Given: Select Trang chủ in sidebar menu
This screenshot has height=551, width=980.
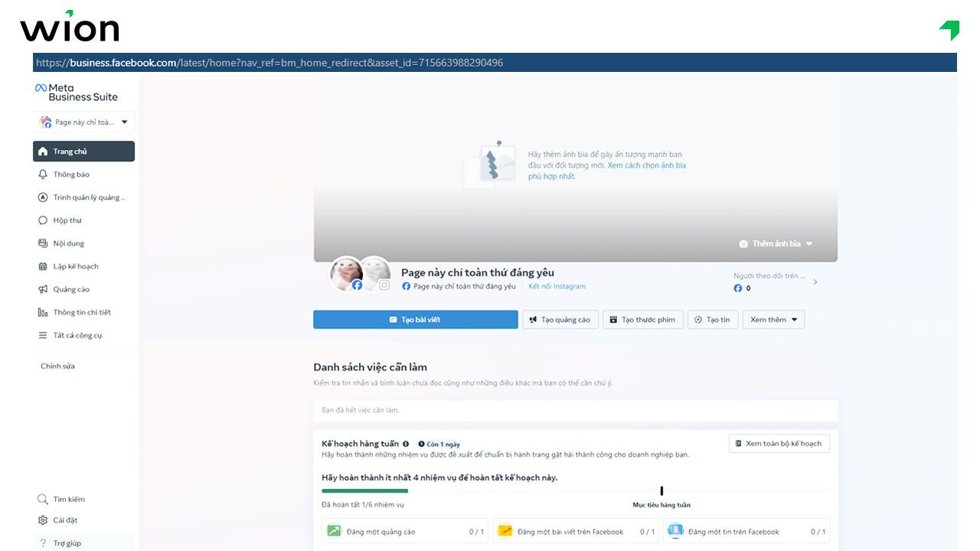Looking at the screenshot, I should point(83,152).
